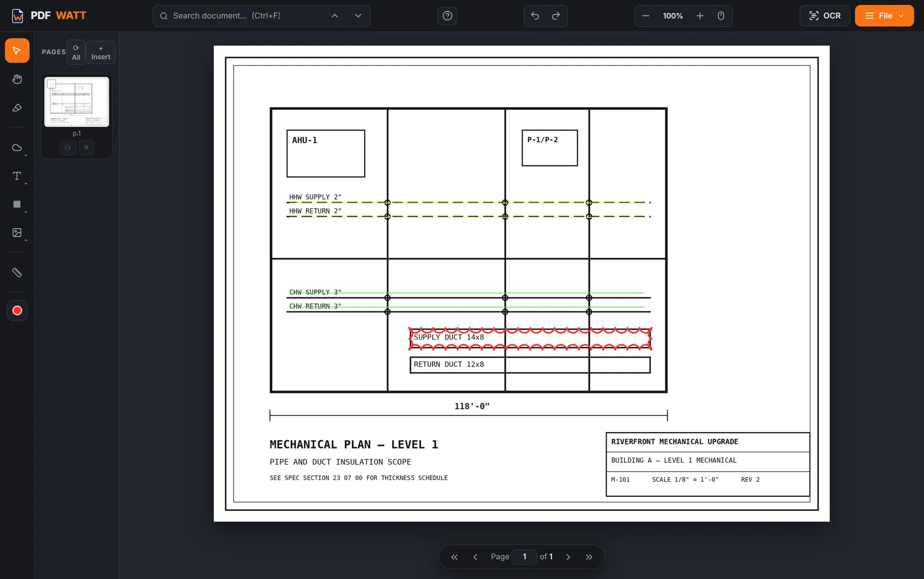Click the 'AHU-1' equipment label
Screen dimensions: 924x579
coord(304,140)
